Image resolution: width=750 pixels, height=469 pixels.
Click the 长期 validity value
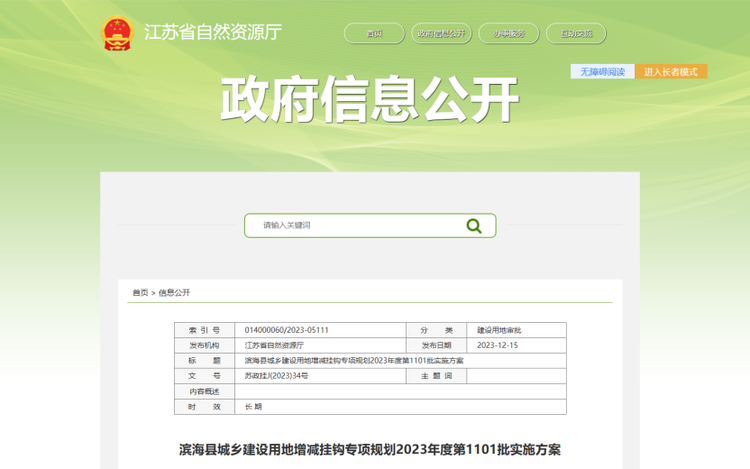(x=254, y=407)
